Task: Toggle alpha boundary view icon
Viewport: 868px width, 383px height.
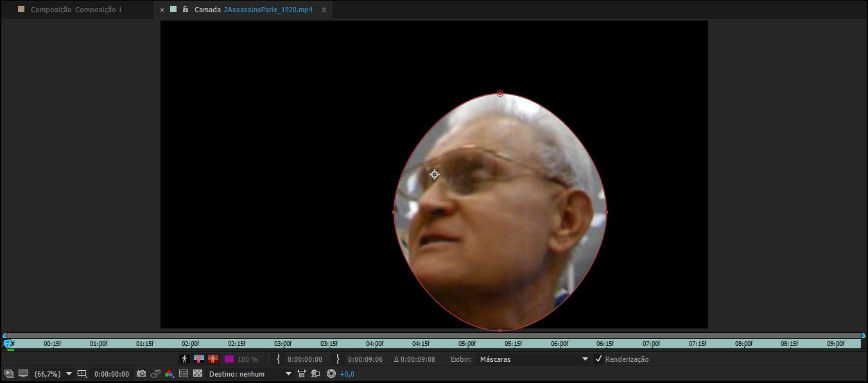Action: tap(199, 359)
